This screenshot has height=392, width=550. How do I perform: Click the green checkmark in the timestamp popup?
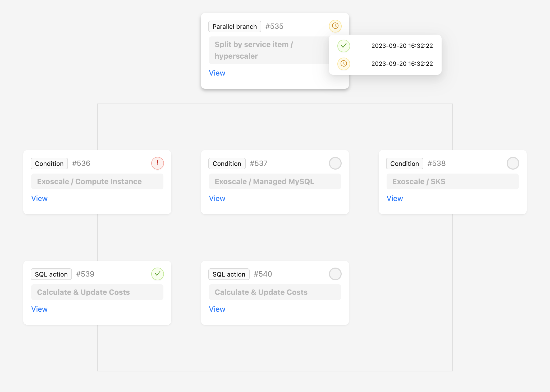tap(343, 46)
